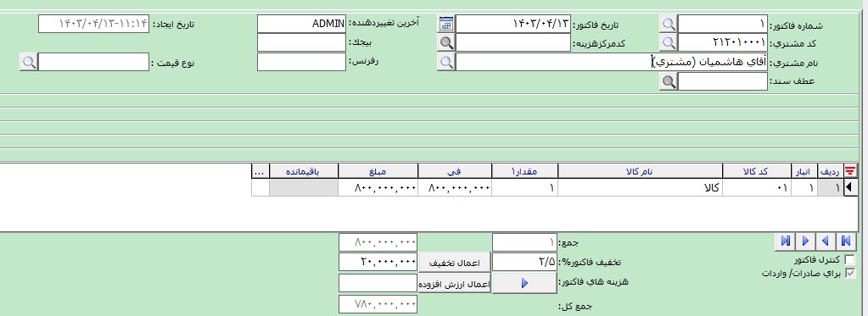
Task: Click last modifier field ADMIN
Action: pyautogui.click(x=302, y=24)
